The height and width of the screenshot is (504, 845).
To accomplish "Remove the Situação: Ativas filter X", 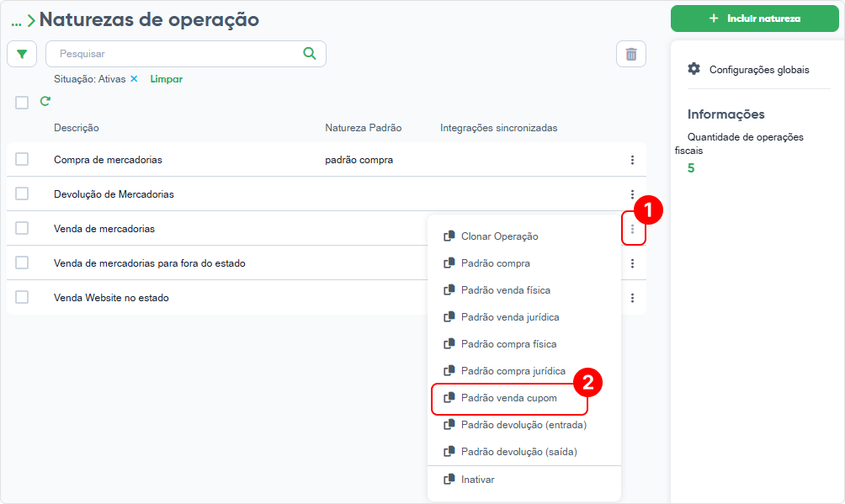I will 134,79.
